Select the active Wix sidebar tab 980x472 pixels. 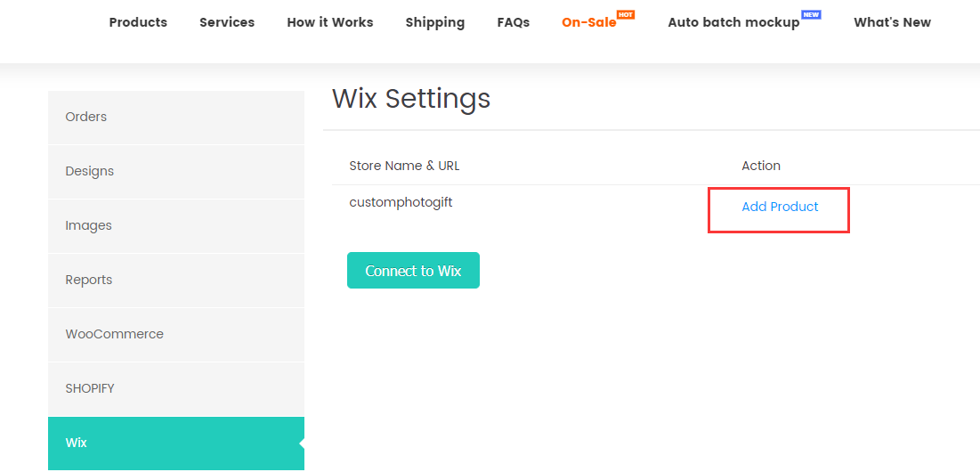coord(77,443)
